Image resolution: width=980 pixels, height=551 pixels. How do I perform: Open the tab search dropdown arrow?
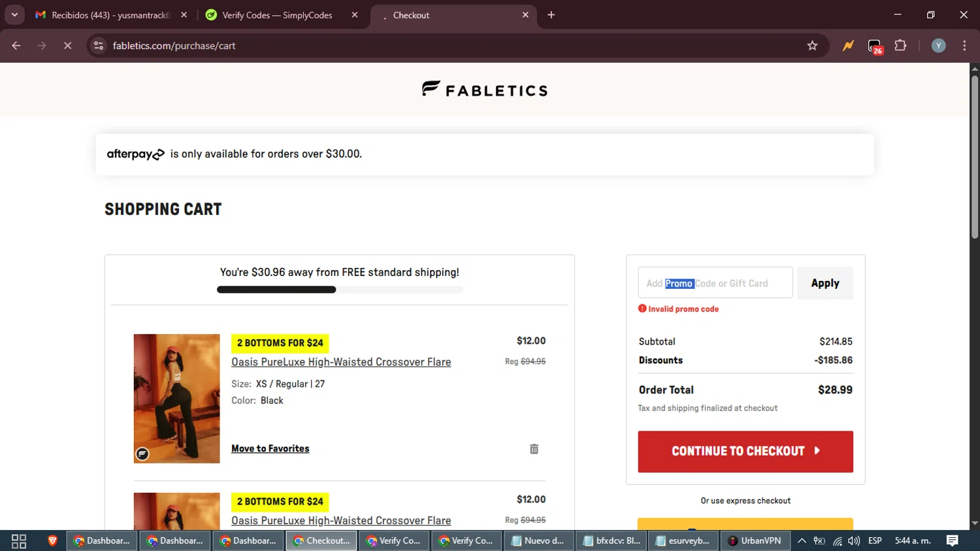click(14, 15)
